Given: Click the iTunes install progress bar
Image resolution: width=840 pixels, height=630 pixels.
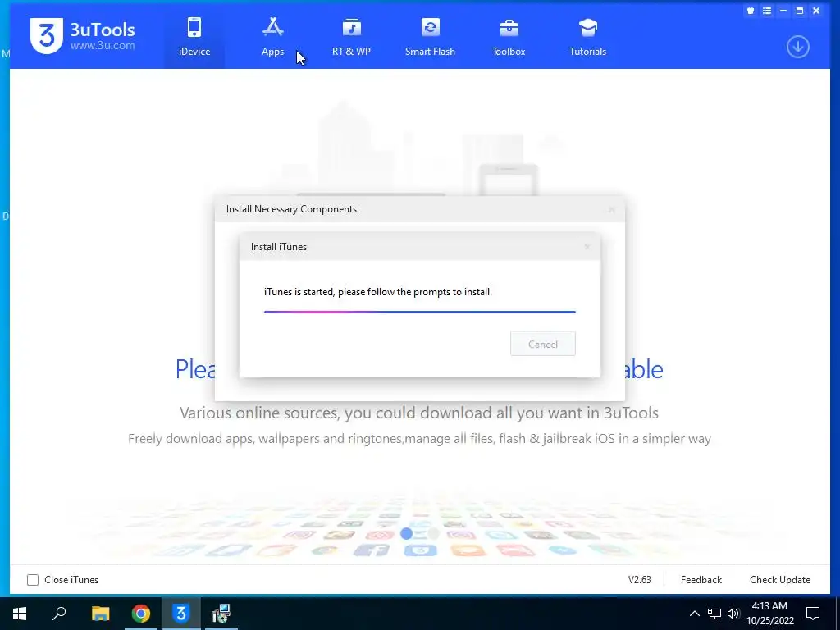Looking at the screenshot, I should pyautogui.click(x=419, y=311).
